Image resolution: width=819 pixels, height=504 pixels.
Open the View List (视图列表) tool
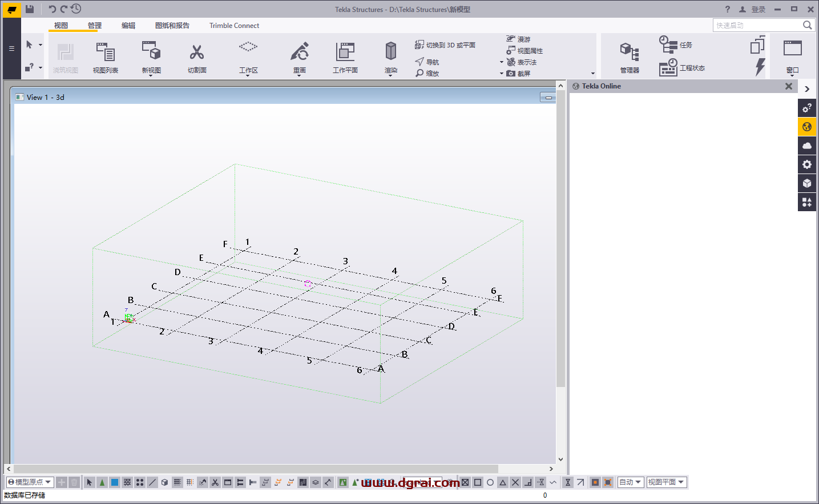tap(106, 58)
